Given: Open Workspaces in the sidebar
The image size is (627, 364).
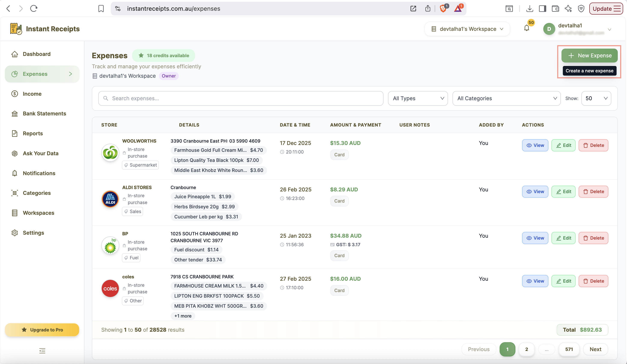Looking at the screenshot, I should coord(42,213).
